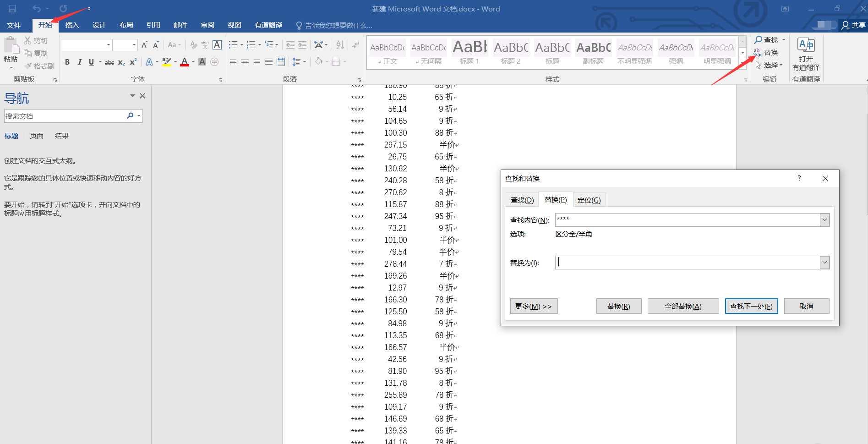Toggle justify paragraph alignment
Screen dimensions: 868x444
[x=269, y=62]
